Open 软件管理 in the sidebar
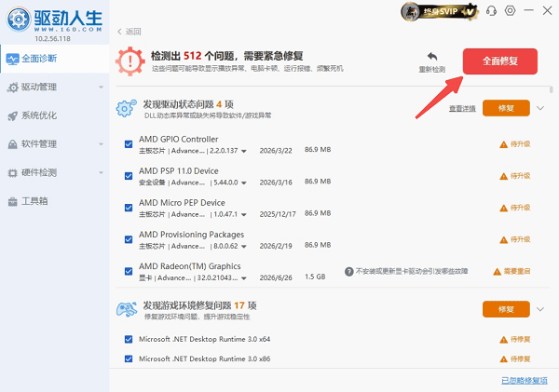Image resolution: width=559 pixels, height=392 pixels. pos(55,144)
